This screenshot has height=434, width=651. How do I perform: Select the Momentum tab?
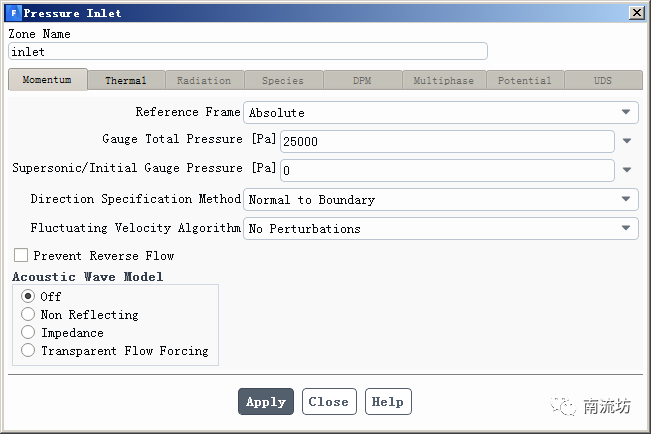[x=47, y=80]
